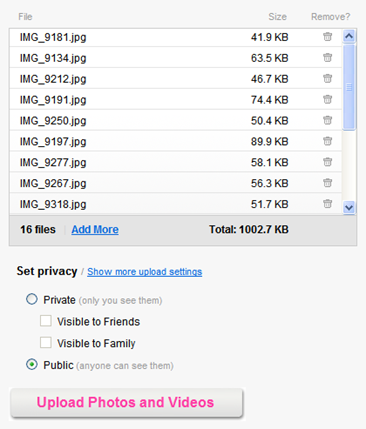Delete IMG_9318.jpg via its trash icon
The image size is (366, 429).
tap(327, 203)
